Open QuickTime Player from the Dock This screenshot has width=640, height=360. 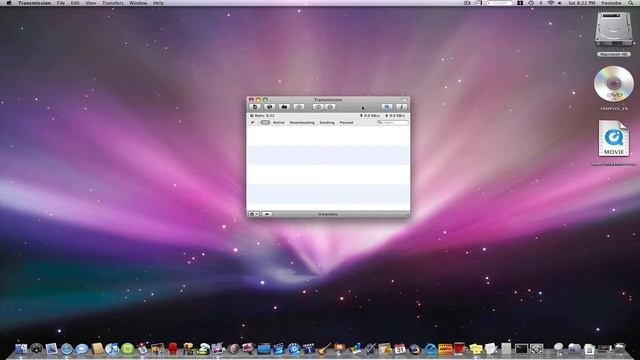431,349
